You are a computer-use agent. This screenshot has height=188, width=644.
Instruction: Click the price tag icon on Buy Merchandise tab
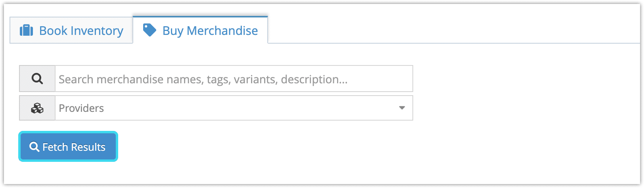(x=149, y=30)
